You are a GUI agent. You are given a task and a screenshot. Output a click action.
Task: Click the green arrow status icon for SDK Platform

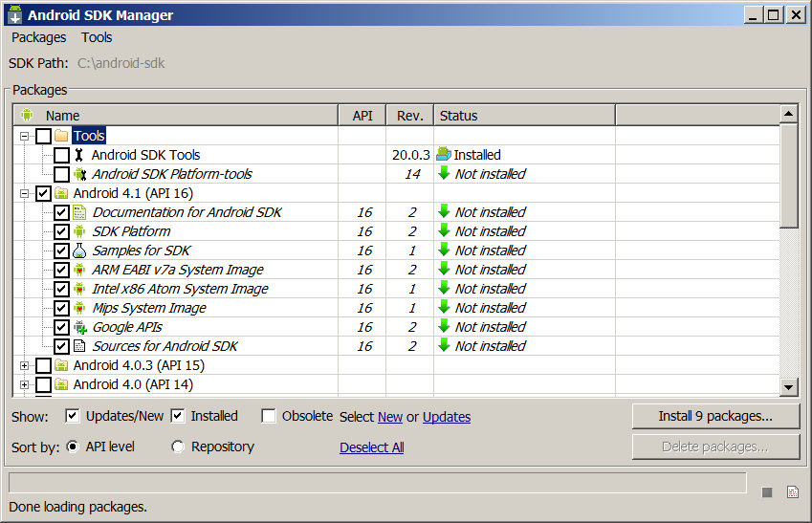(x=444, y=230)
